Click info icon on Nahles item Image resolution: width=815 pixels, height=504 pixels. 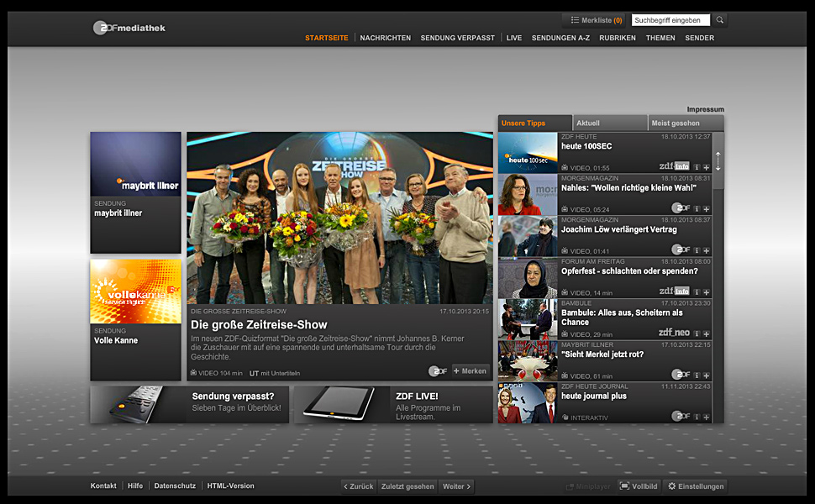(697, 208)
